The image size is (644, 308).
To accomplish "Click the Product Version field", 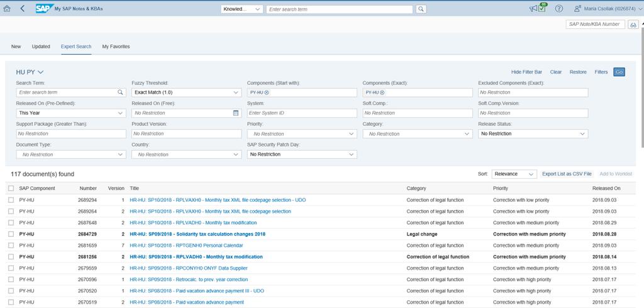I will pos(186,134).
